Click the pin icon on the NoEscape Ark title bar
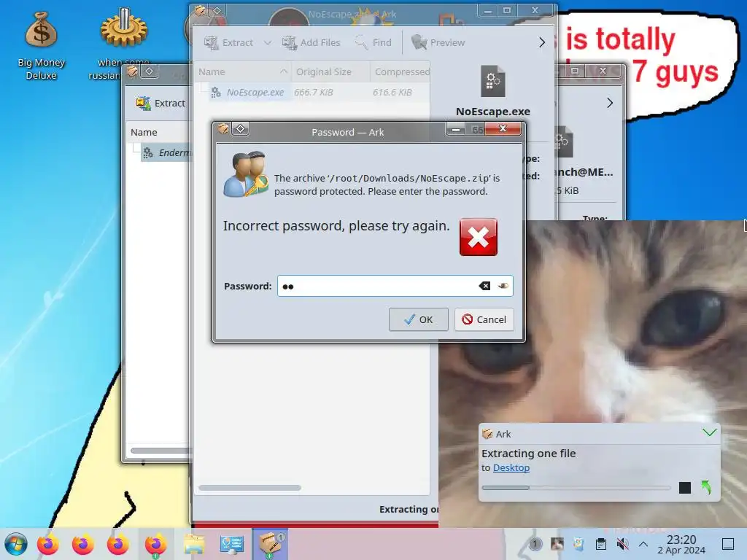This screenshot has height=560, width=747. (x=217, y=10)
